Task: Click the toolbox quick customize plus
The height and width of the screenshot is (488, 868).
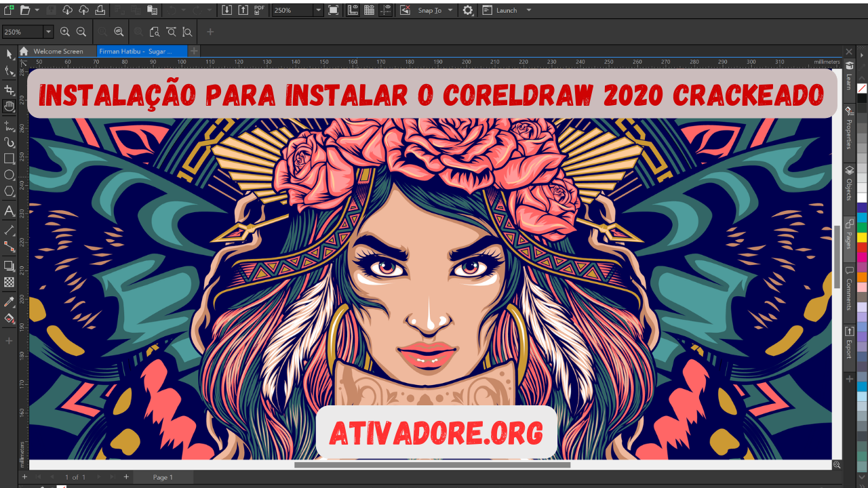Action: pyautogui.click(x=9, y=341)
